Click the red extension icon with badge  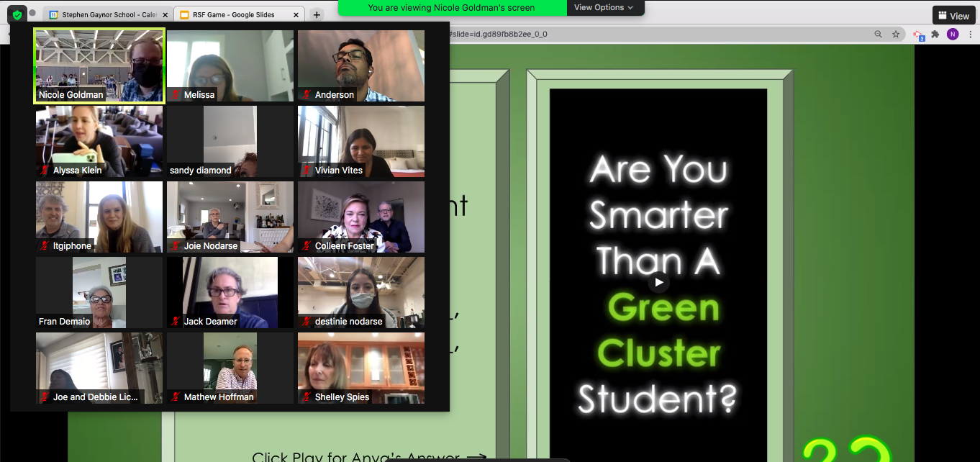coord(918,35)
